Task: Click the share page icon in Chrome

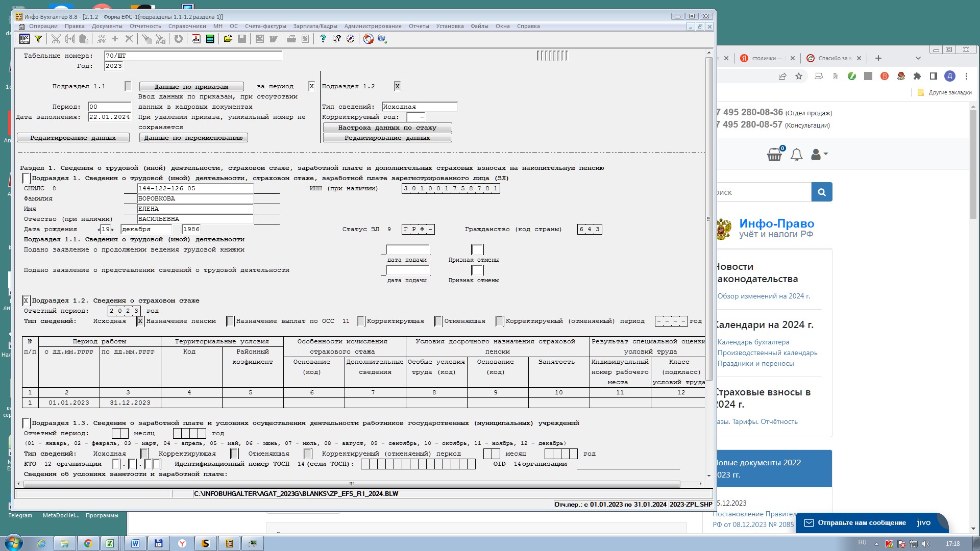Action: click(x=782, y=76)
